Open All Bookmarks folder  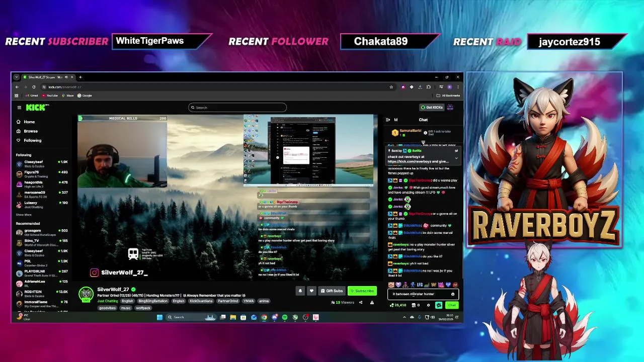(448, 96)
